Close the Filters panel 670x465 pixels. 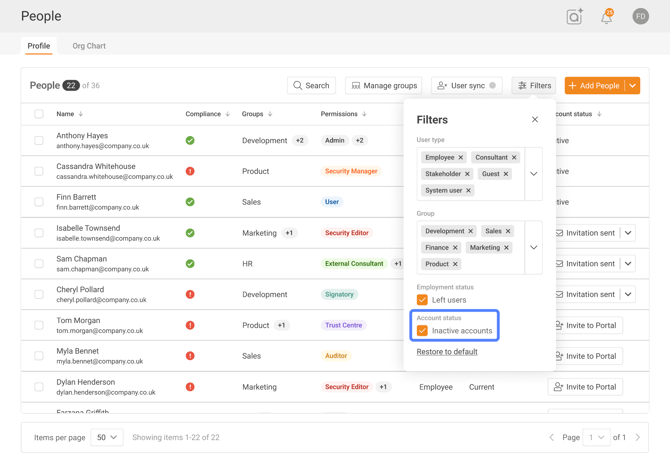tap(535, 120)
